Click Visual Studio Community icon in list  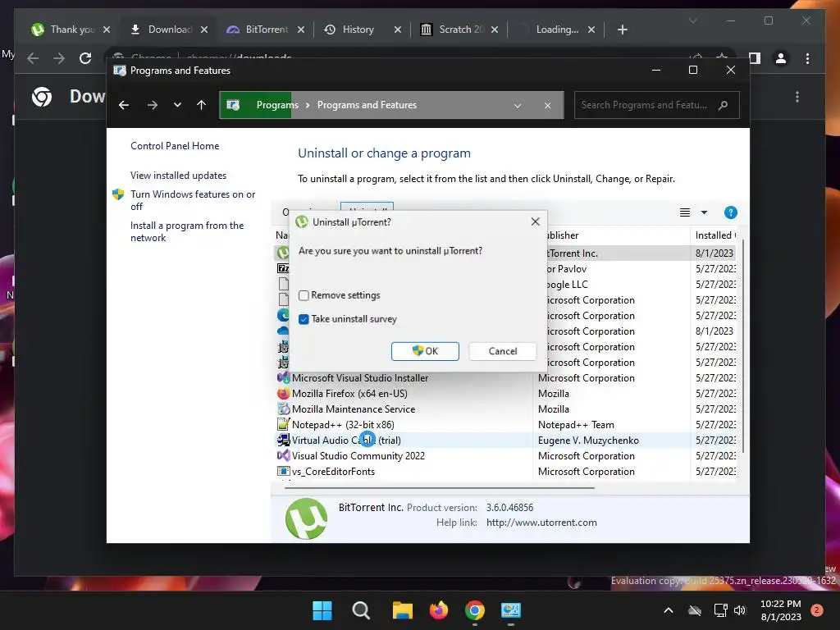coord(283,455)
